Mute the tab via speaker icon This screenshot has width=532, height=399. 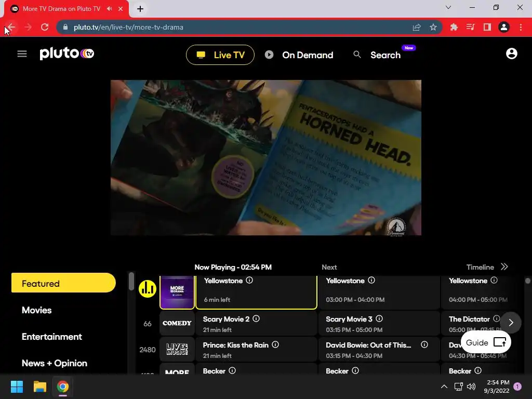point(109,9)
